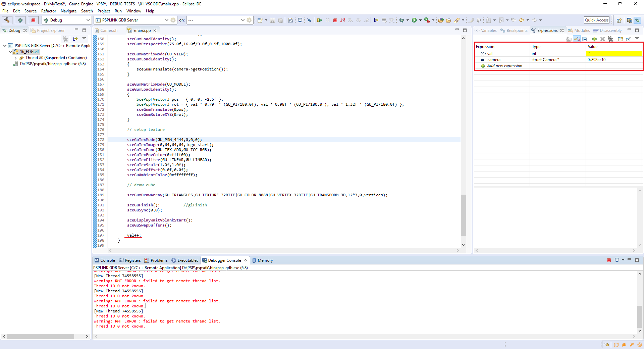The height and width of the screenshot is (349, 644).
Task: Terminate the debug session with red square icon
Action: click(x=335, y=20)
